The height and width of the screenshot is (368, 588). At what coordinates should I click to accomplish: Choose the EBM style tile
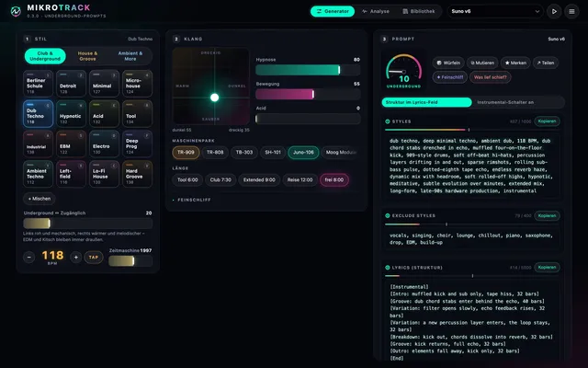coord(71,144)
